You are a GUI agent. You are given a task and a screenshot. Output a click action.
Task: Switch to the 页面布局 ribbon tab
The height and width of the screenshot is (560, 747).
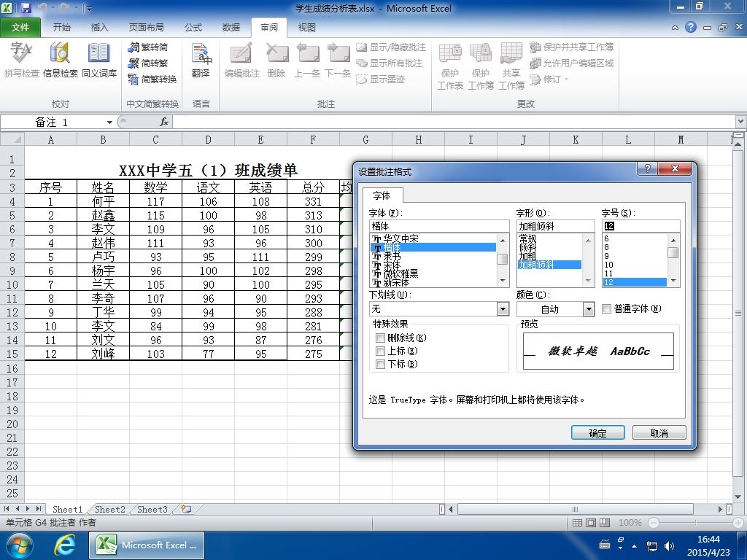point(146,28)
